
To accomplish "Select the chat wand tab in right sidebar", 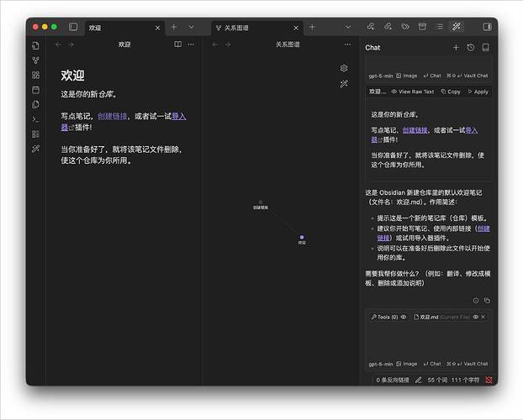I will (457, 27).
